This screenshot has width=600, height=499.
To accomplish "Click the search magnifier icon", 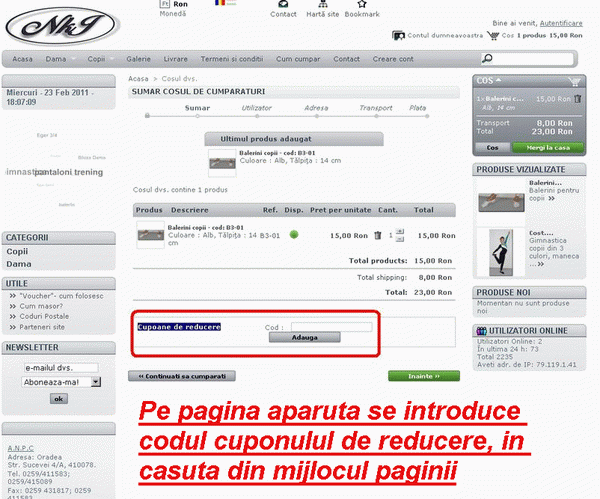I will click(487, 59).
